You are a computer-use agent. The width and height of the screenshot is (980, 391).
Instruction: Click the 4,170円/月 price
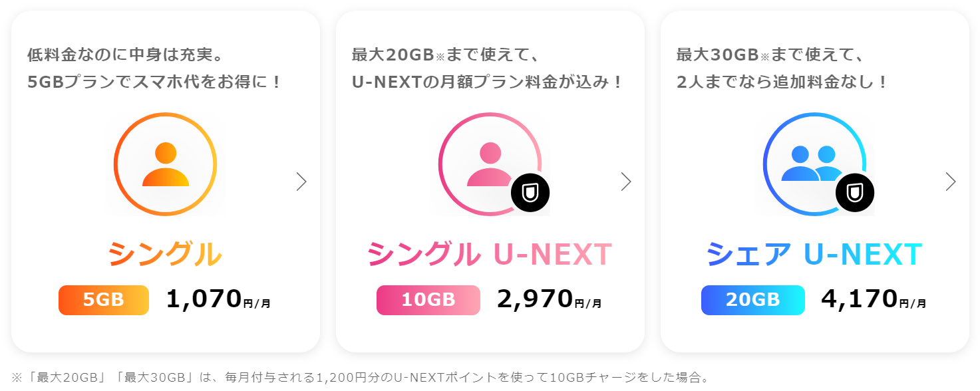[x=874, y=299]
